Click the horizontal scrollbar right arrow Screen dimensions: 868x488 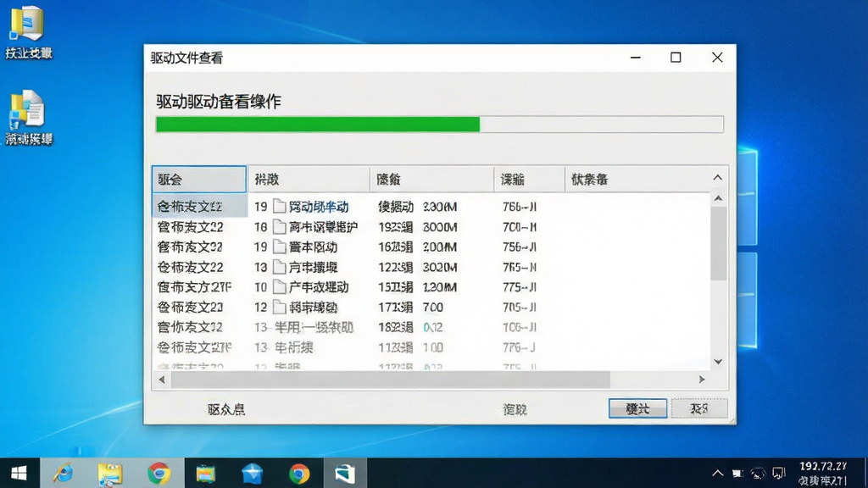pos(702,380)
